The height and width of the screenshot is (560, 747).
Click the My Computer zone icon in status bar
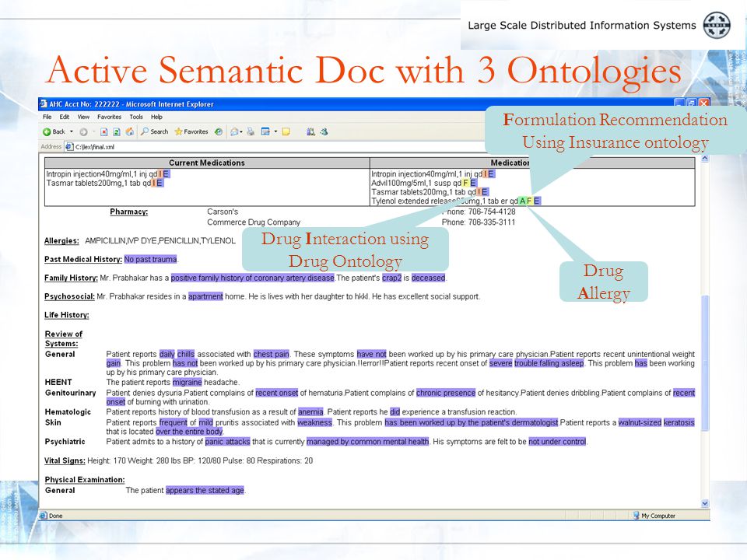tap(636, 515)
